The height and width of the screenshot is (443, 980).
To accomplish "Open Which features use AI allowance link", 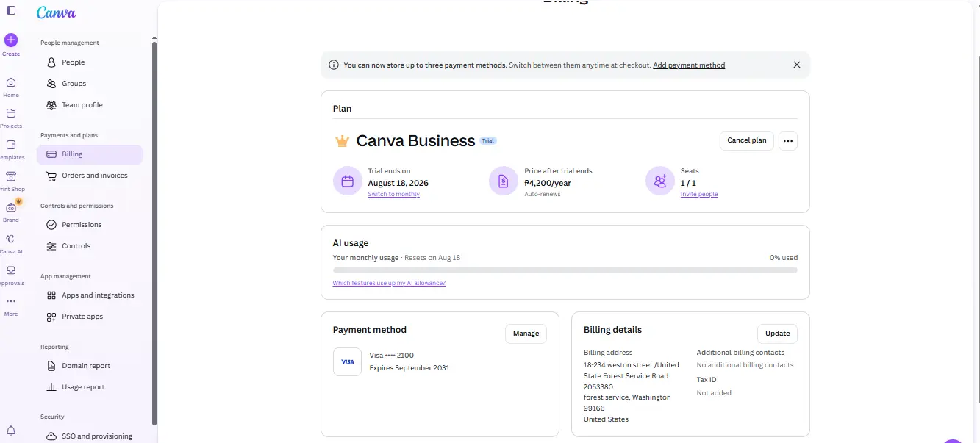I will pyautogui.click(x=389, y=283).
